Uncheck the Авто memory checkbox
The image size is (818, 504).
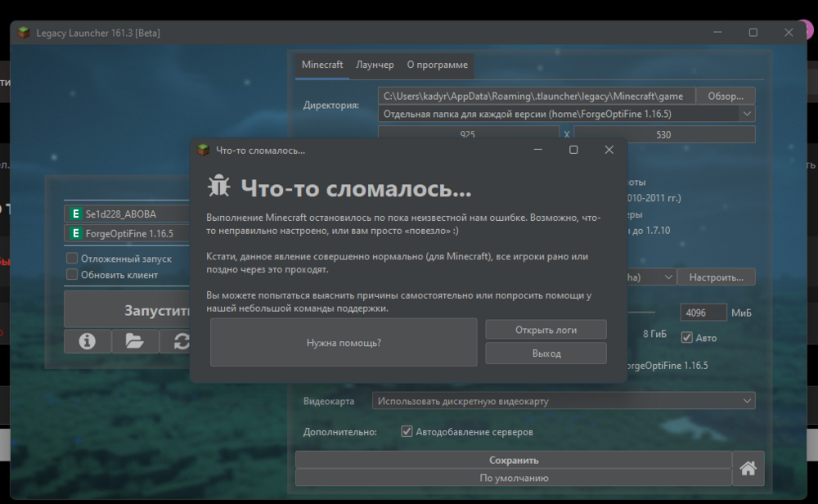[x=687, y=338]
